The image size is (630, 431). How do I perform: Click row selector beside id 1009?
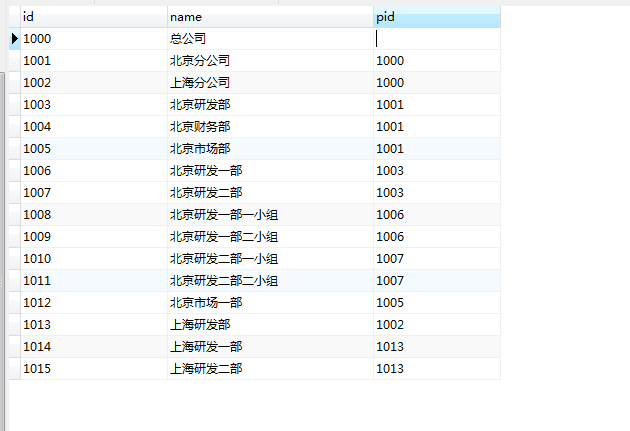15,237
